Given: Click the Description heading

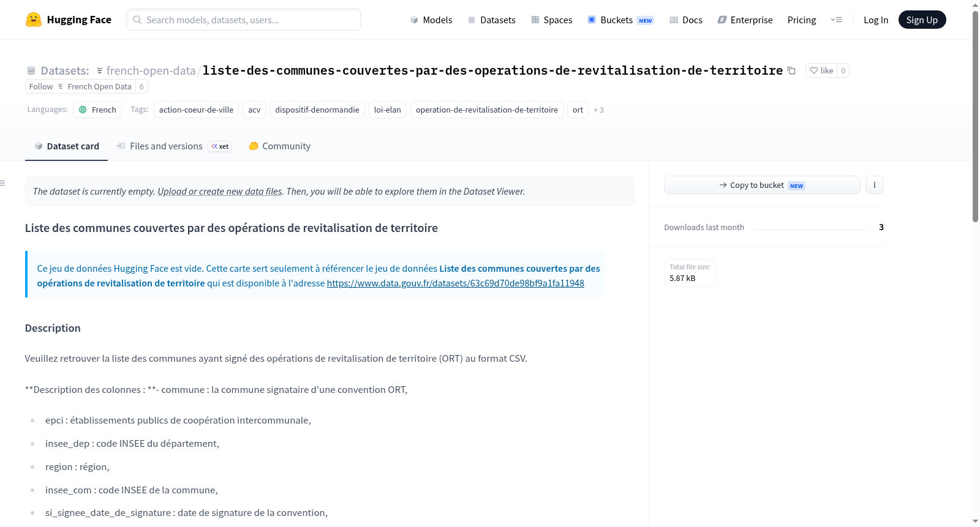Looking at the screenshot, I should [53, 328].
